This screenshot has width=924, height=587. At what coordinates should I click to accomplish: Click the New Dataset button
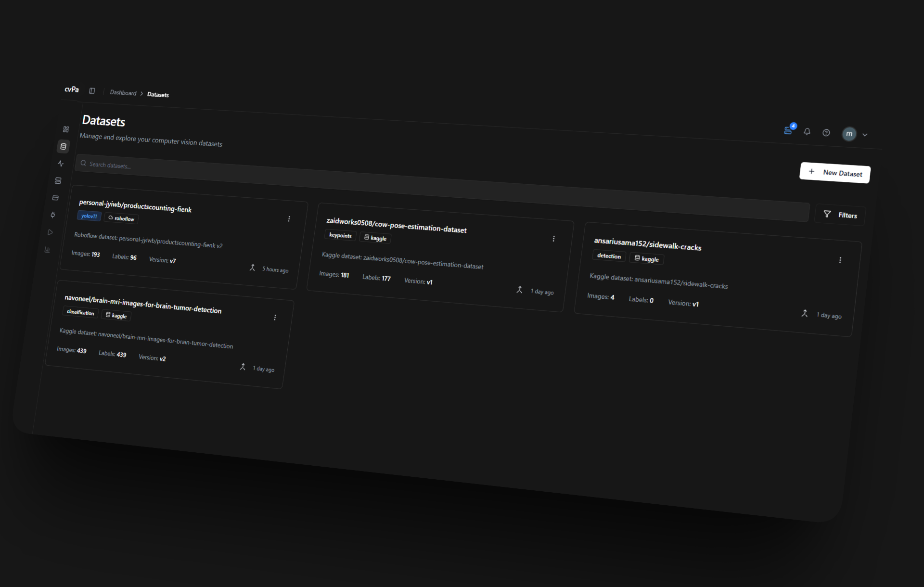(x=834, y=173)
